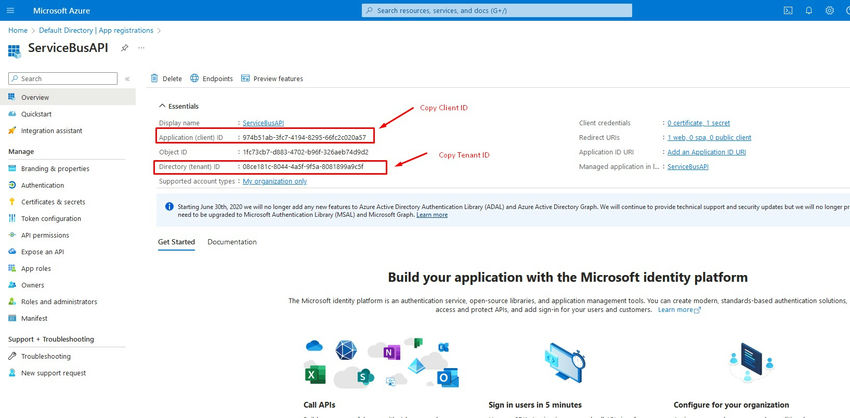Click the Integration assistant rocket icon

point(12,131)
